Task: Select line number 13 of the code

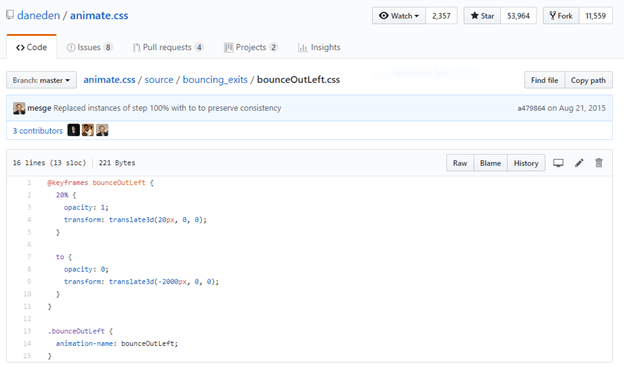Action: pos(27,331)
